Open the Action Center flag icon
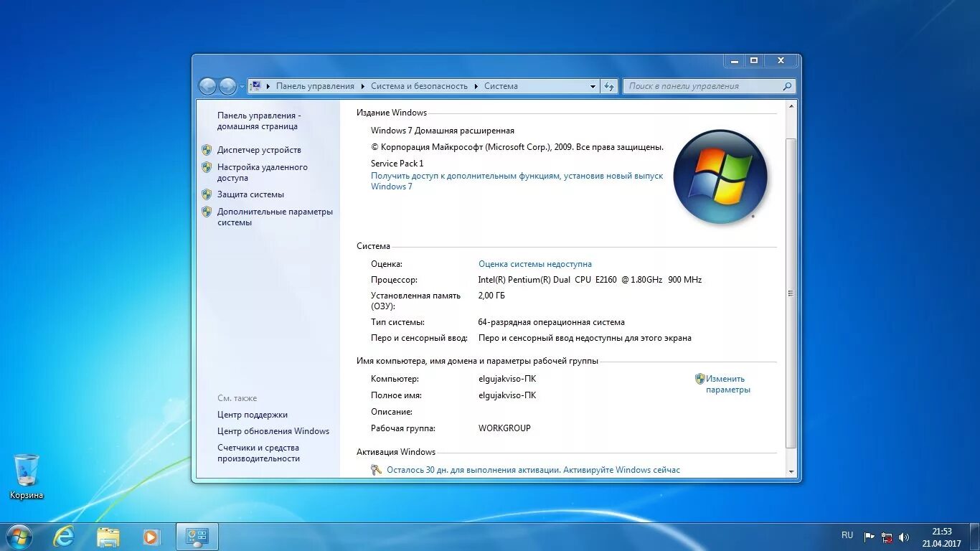This screenshot has width=980, height=551. pyautogui.click(x=868, y=536)
